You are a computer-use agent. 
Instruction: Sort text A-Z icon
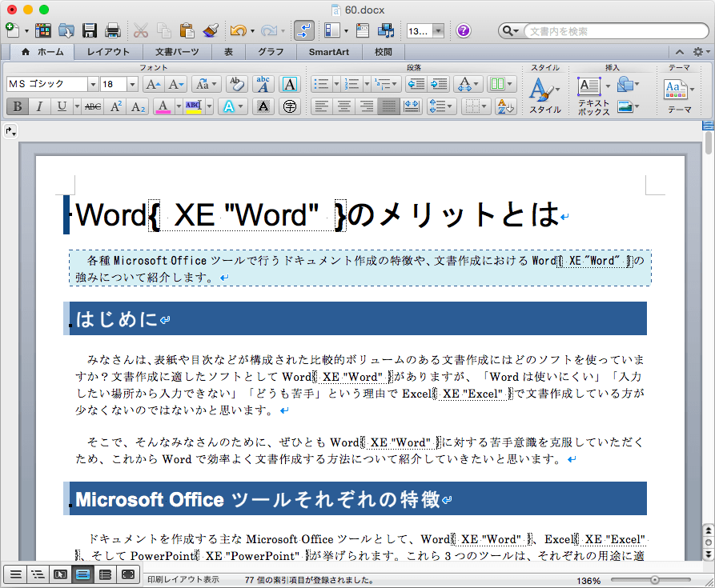coord(506,106)
